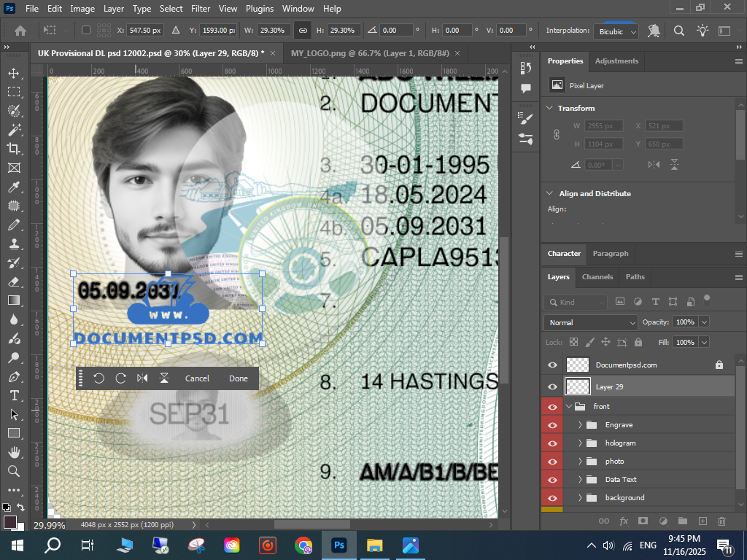
Task: Click the delete layer trash icon
Action: [x=721, y=521]
